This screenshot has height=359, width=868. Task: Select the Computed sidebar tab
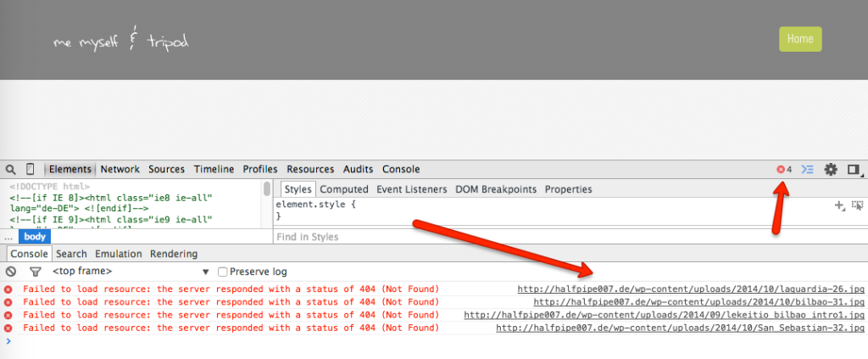344,189
